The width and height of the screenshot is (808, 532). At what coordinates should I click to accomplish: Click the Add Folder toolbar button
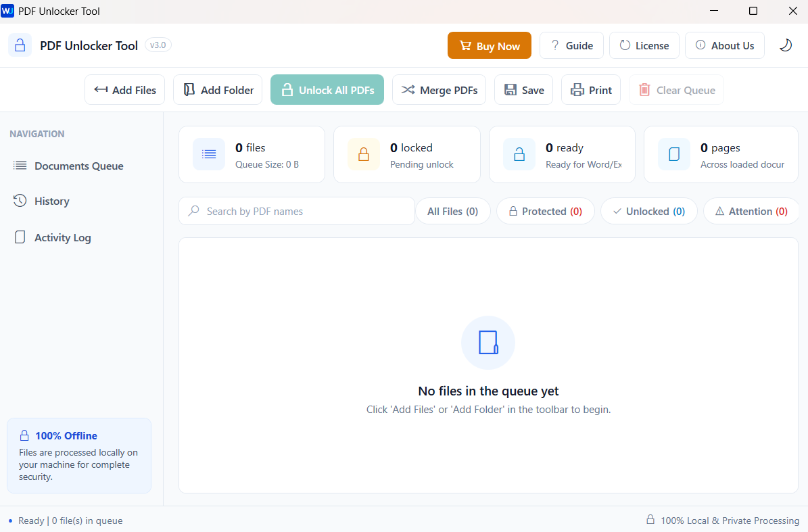[x=218, y=90]
